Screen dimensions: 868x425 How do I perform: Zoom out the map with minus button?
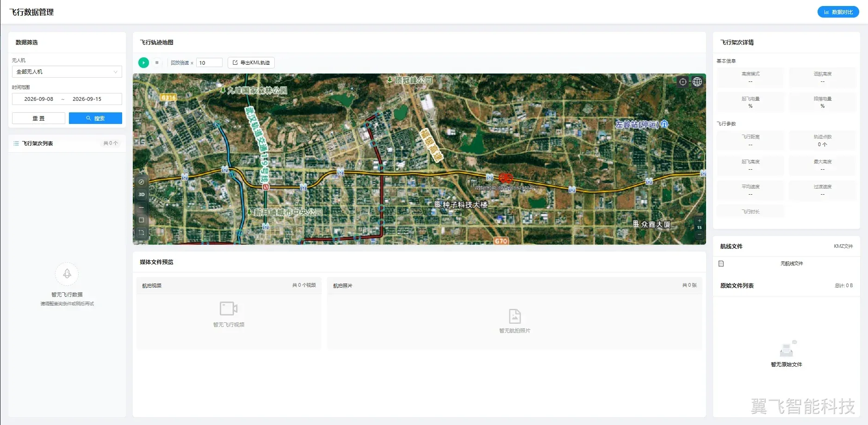(x=700, y=234)
